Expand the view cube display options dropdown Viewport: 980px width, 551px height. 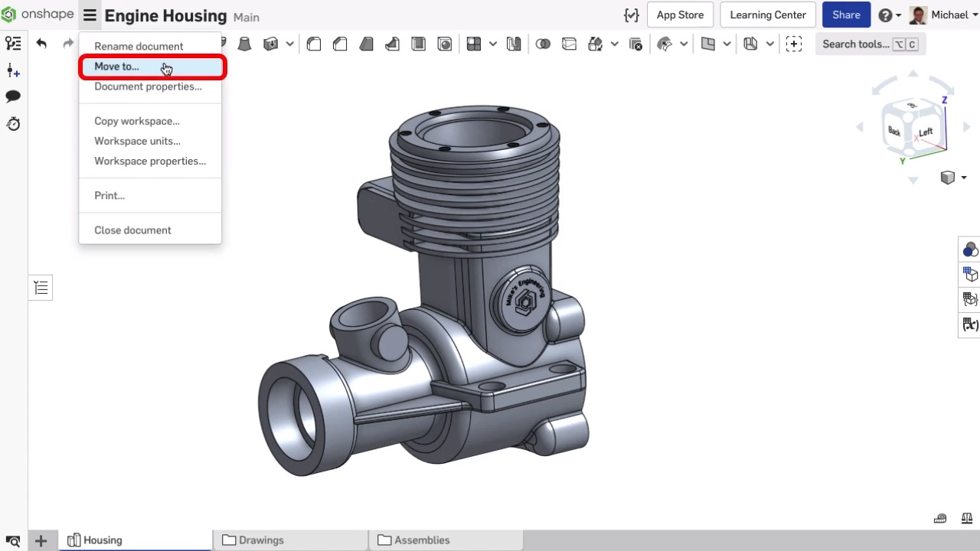click(953, 178)
